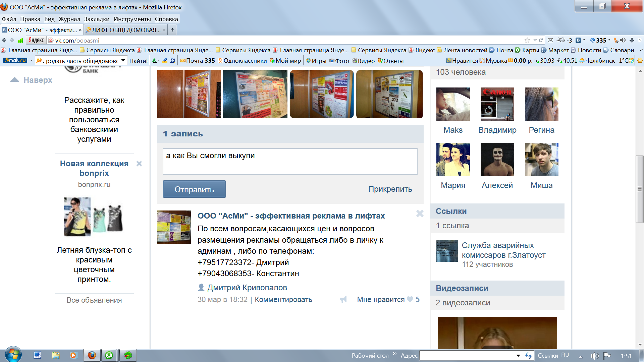Click the Найти! search button
This screenshot has width=644, height=362.
139,61
